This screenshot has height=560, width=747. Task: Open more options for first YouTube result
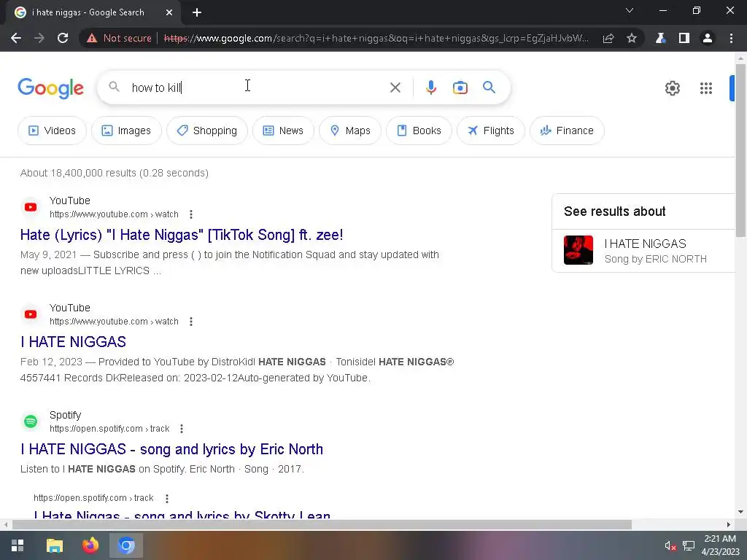pyautogui.click(x=191, y=214)
